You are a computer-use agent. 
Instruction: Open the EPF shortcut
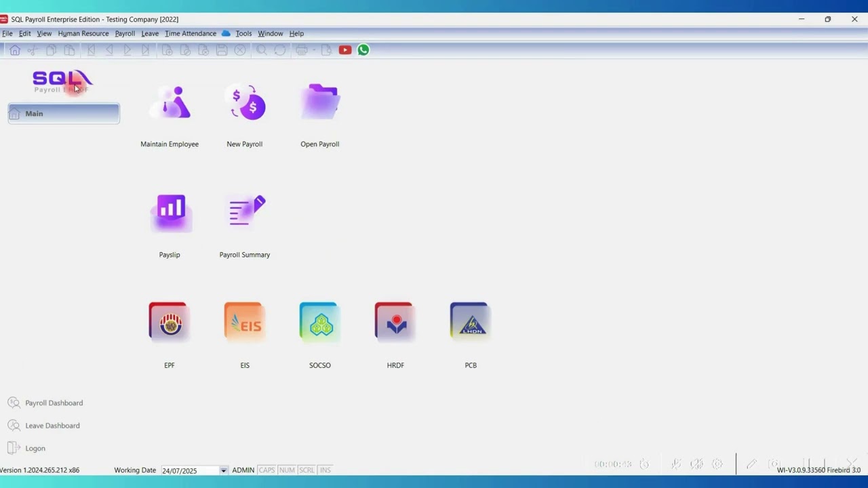pos(170,335)
